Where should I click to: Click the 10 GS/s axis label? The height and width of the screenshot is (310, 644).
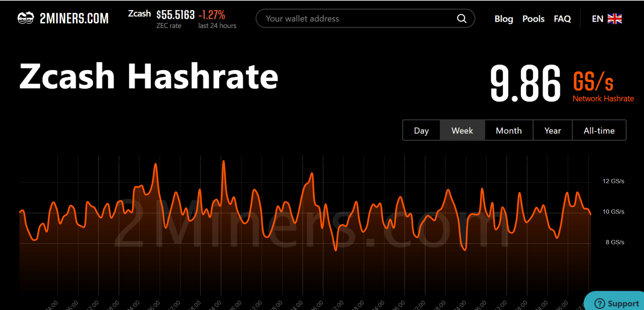pos(613,212)
